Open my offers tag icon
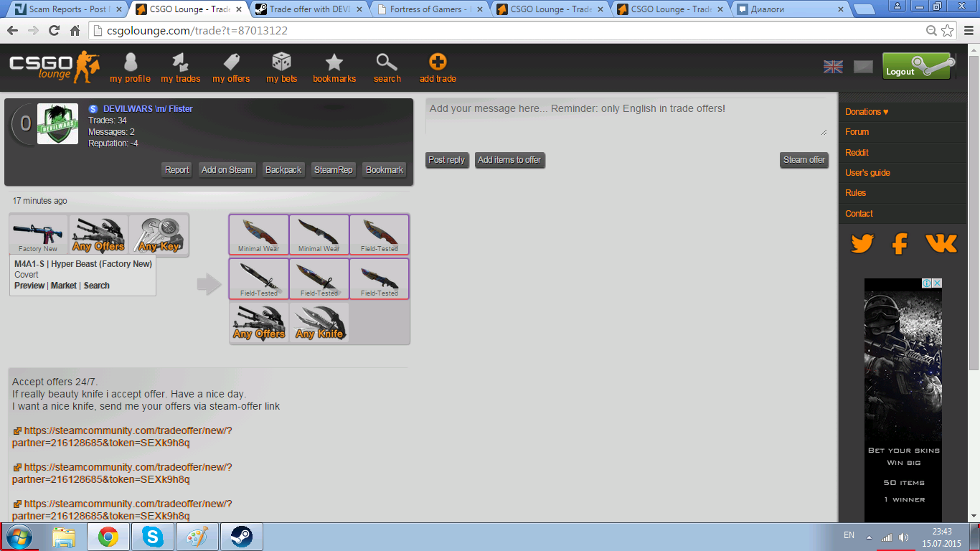The image size is (980, 551). coord(231,63)
